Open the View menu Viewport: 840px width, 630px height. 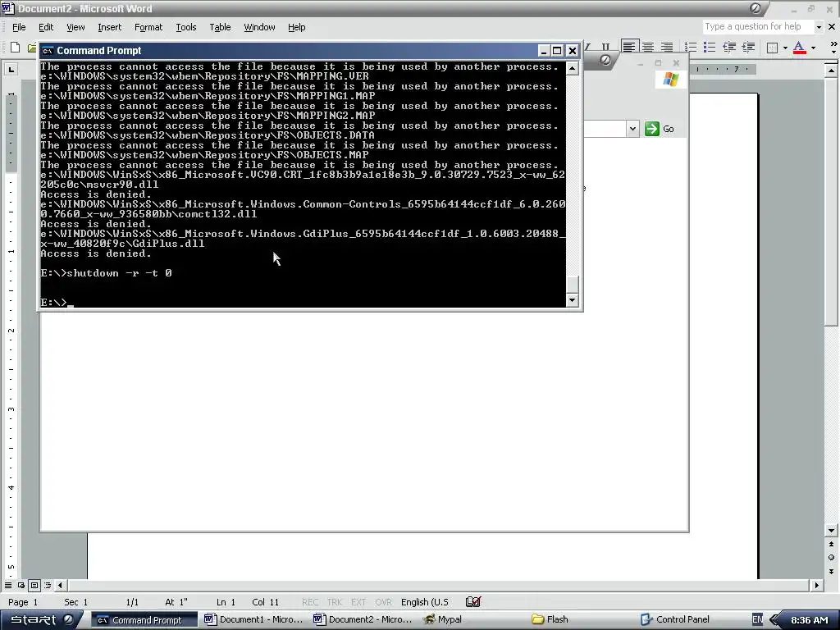tap(75, 27)
